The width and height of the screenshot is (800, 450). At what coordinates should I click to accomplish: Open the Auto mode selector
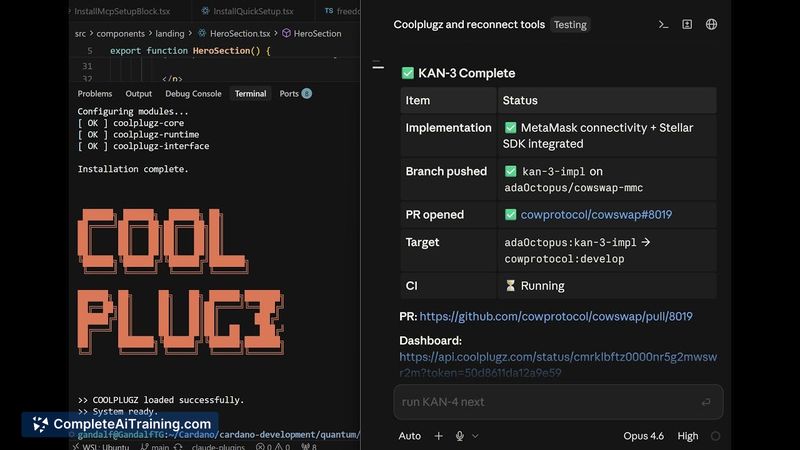tap(410, 436)
